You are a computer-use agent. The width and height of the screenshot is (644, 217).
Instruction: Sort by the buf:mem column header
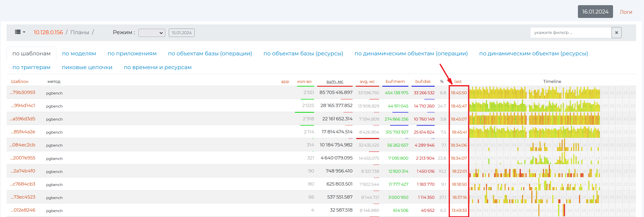395,82
